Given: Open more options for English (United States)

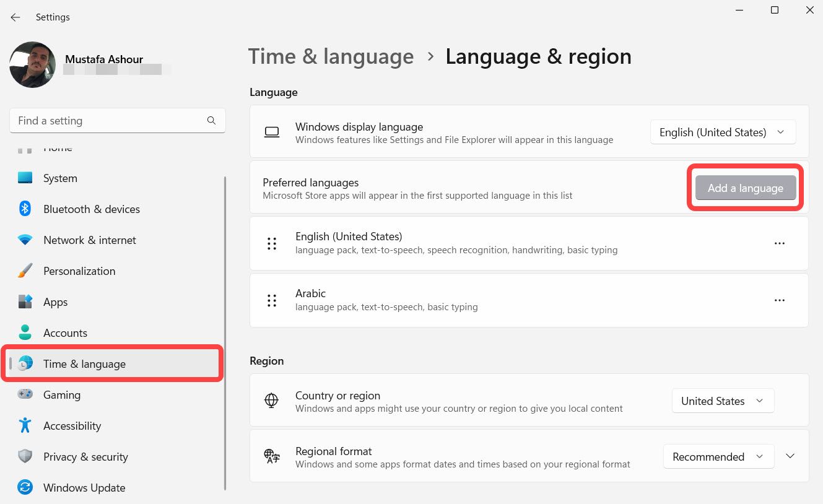Looking at the screenshot, I should (x=779, y=243).
